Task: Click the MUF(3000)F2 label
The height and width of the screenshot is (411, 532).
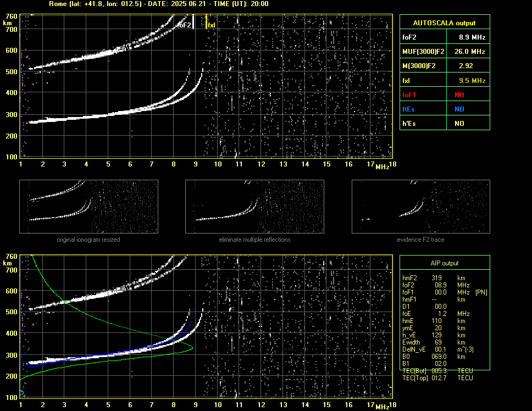Action: 423,52
